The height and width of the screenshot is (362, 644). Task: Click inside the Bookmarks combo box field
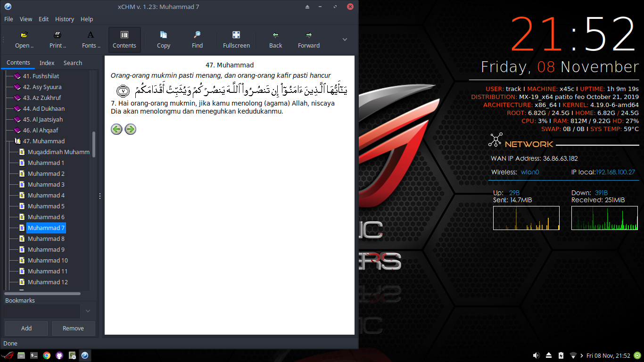[41, 311]
